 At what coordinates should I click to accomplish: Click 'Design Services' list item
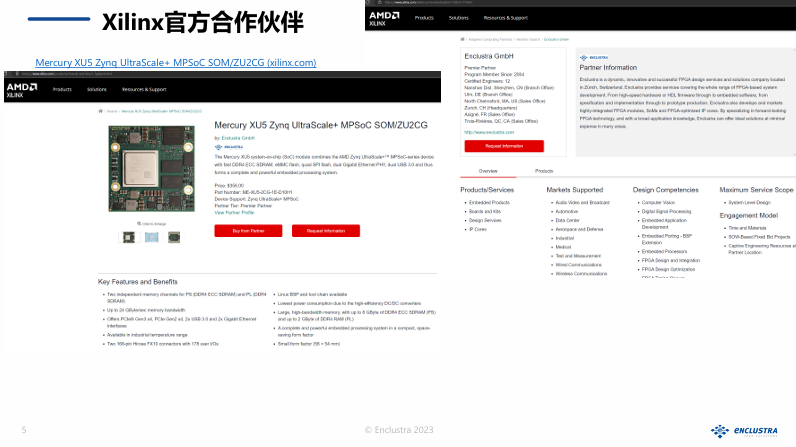coord(485,220)
